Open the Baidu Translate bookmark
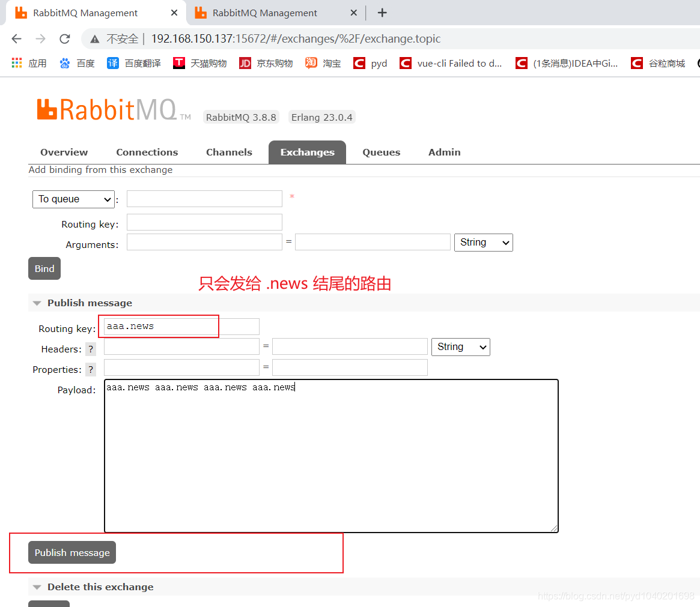 [134, 63]
